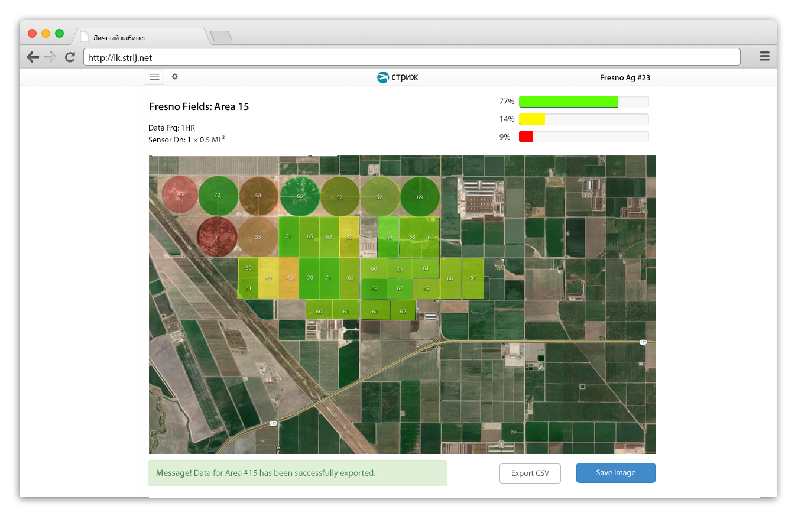Select the brown circular field labeled 54
The image size is (798, 532).
[x=258, y=196]
